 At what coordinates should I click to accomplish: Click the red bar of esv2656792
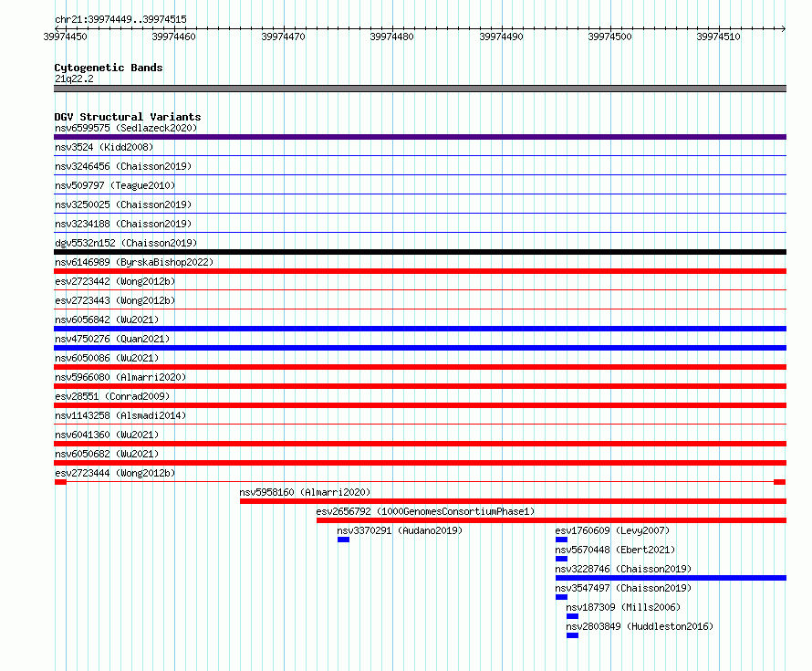coord(551,520)
